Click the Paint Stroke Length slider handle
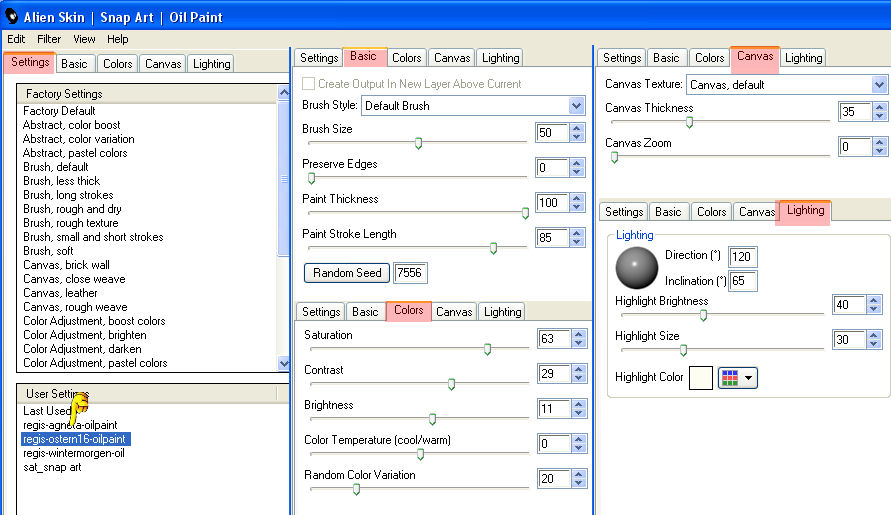 click(x=493, y=248)
